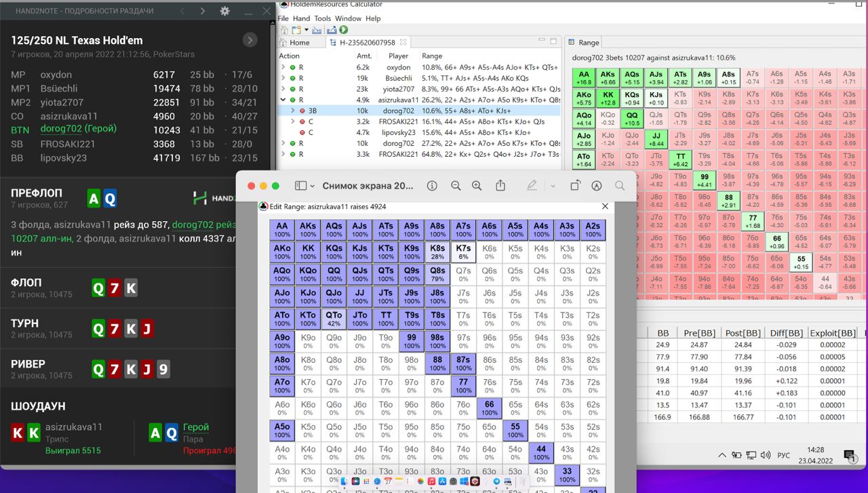Click Exploit[BB] column header
Viewport: 868px width, 493px height.
(x=832, y=333)
